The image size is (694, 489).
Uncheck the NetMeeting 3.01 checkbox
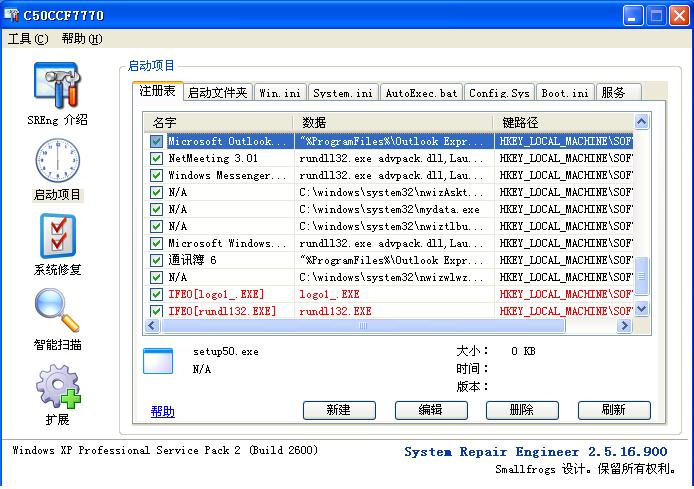pyautogui.click(x=156, y=158)
